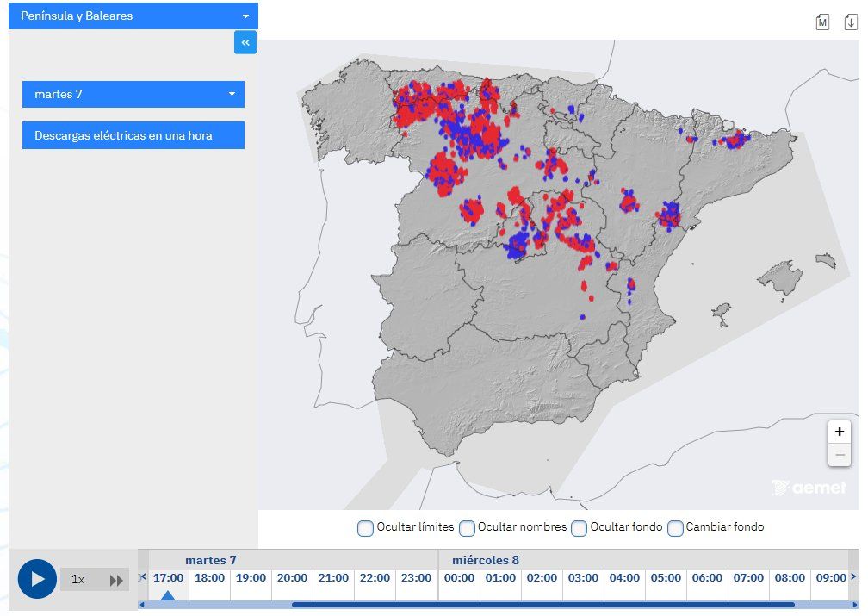Zoom out the map with minus button
This screenshot has height=616, width=868.
pyautogui.click(x=840, y=455)
